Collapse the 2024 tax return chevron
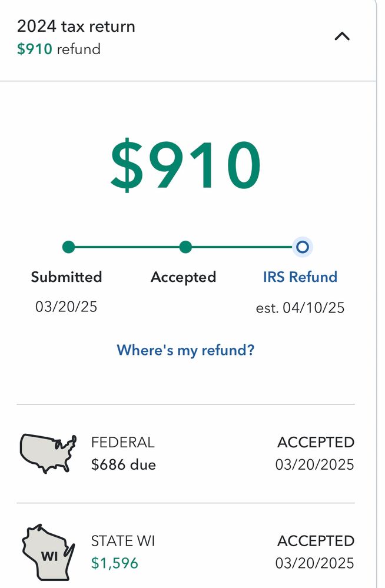 pyautogui.click(x=342, y=37)
